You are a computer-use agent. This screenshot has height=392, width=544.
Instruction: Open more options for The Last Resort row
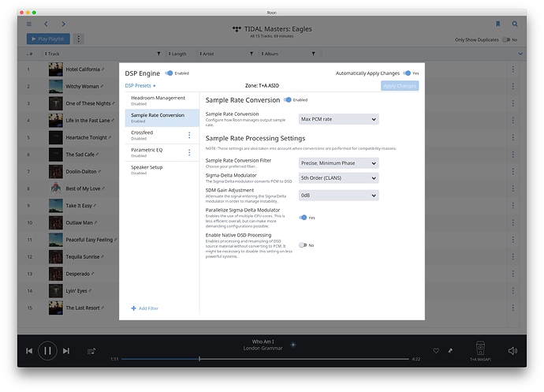(x=512, y=308)
